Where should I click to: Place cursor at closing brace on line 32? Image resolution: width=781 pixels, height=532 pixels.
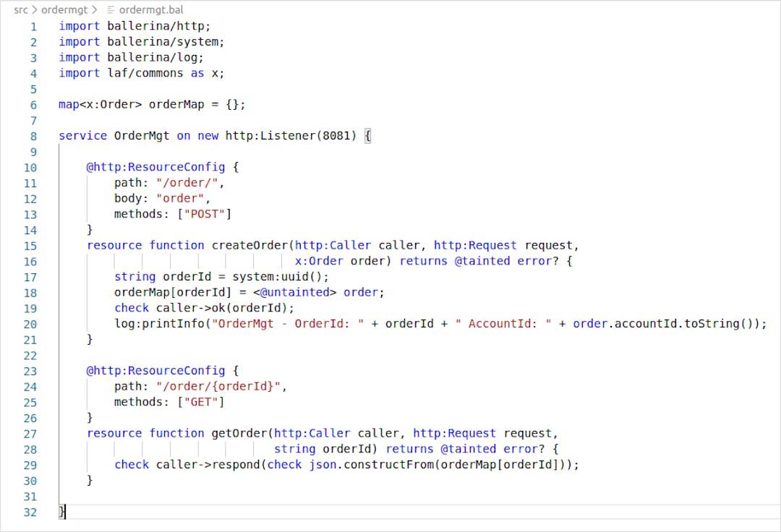[60, 512]
